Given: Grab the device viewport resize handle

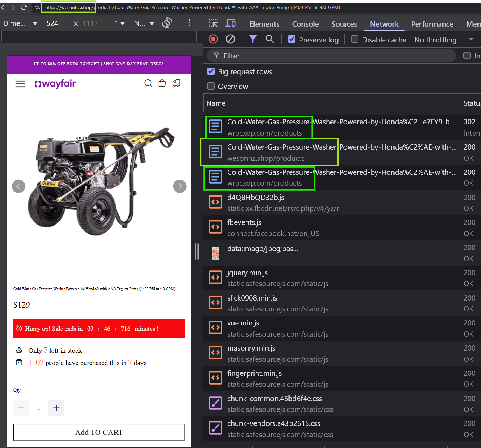Looking at the screenshot, I should 197,251.
